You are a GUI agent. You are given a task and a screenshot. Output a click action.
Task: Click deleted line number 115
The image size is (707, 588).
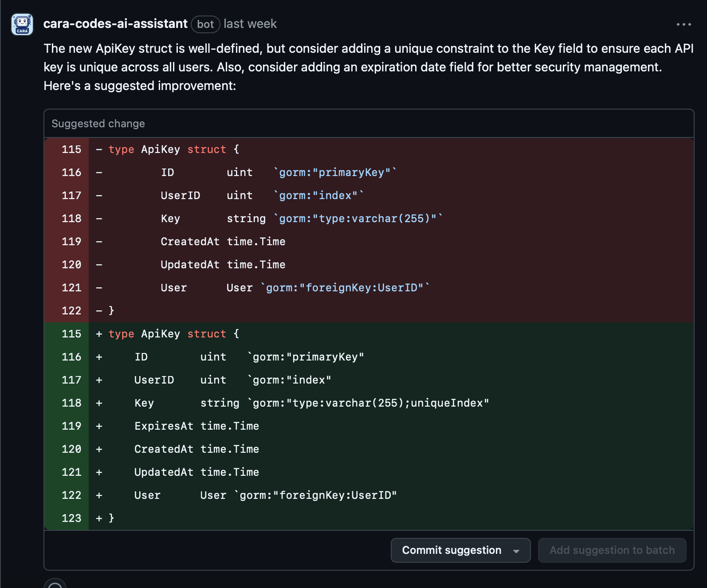[71, 149]
